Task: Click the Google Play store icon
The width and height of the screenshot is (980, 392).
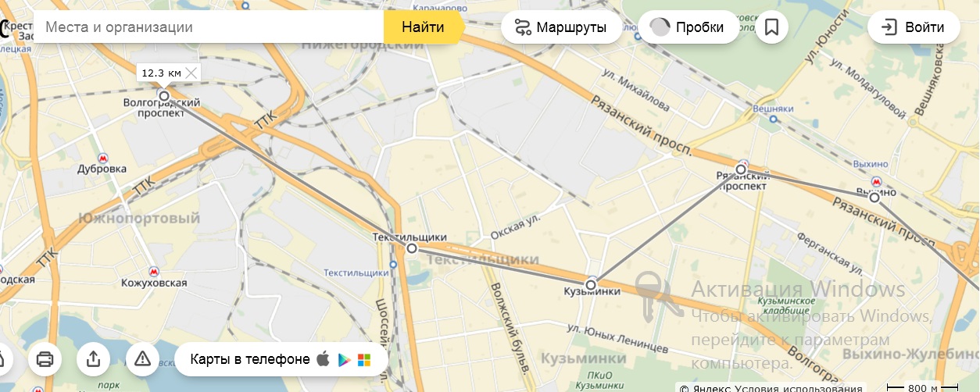Action: (x=344, y=360)
